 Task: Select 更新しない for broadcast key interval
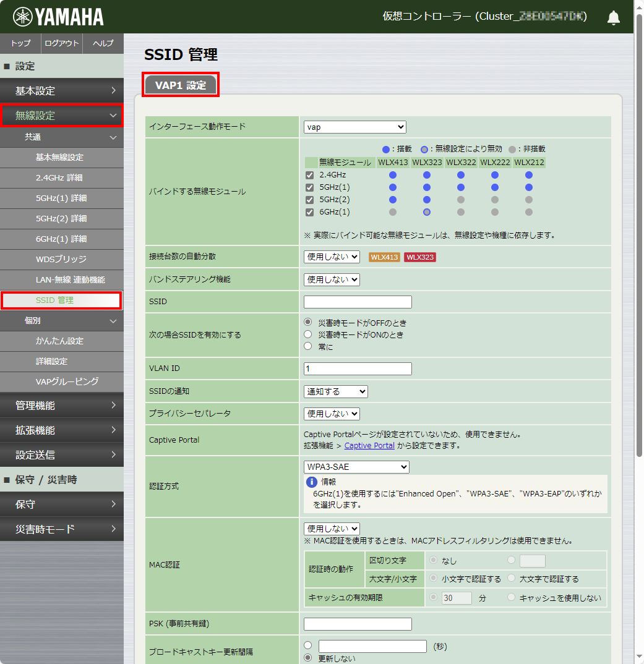(x=307, y=657)
